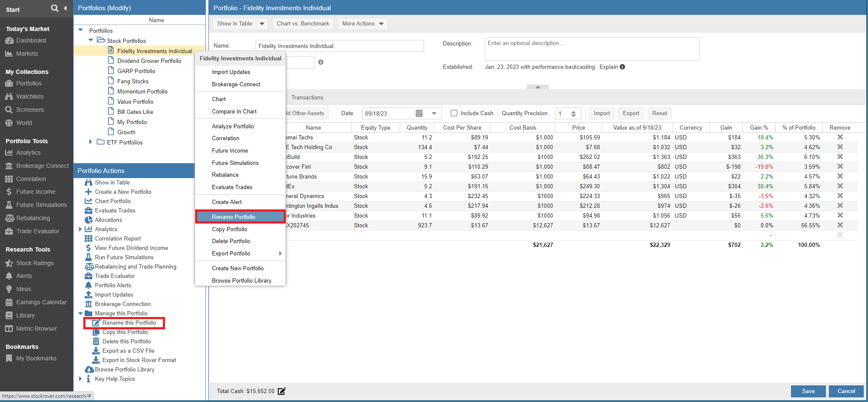This screenshot has height=402, width=868.
Task: Sort by the Gain % column header
Action: click(759, 127)
